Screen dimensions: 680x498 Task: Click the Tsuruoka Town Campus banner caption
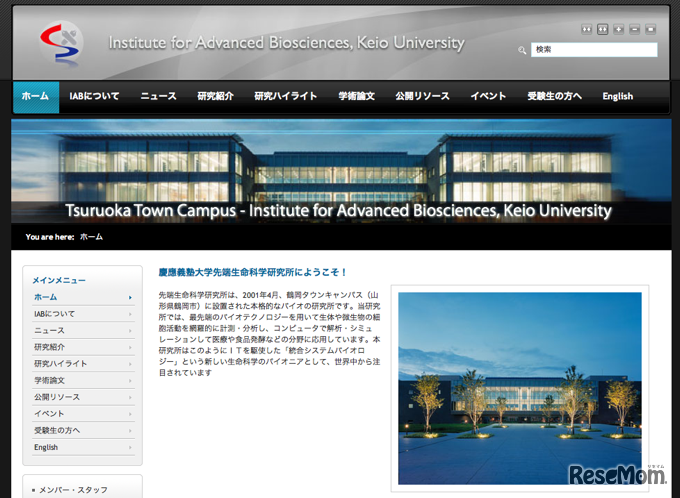[338, 211]
